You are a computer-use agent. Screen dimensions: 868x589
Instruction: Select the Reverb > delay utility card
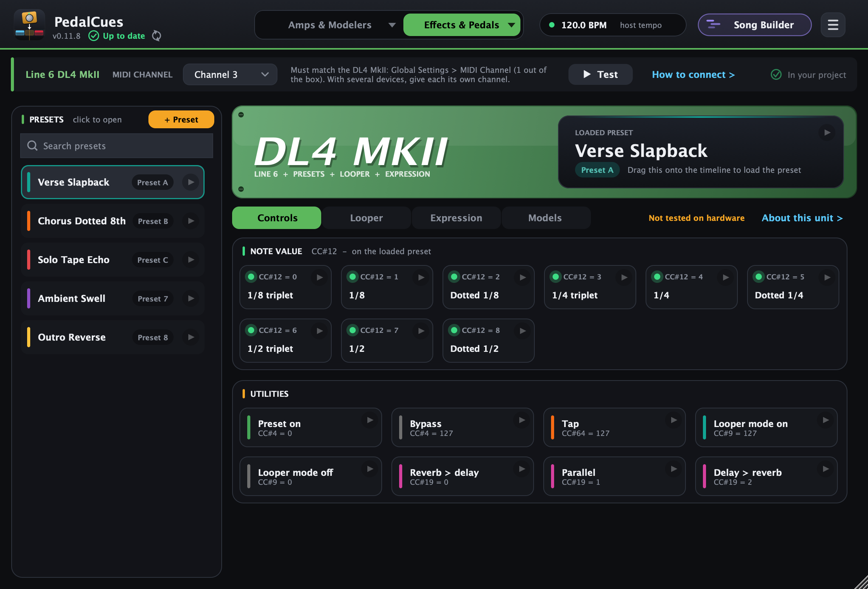[x=462, y=476]
